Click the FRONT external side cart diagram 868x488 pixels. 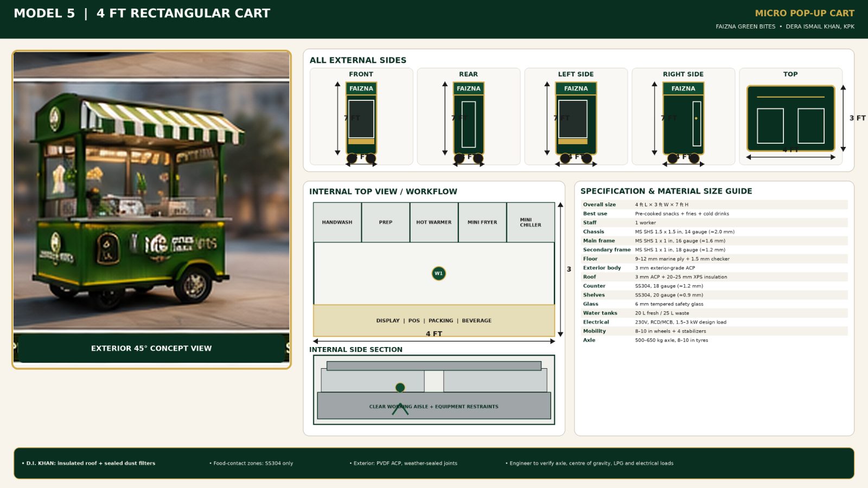click(361, 122)
